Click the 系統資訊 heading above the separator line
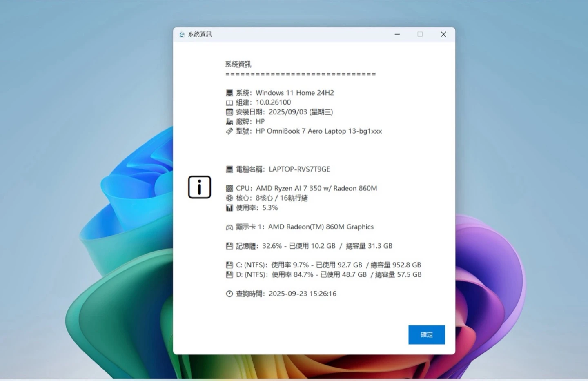Image resolution: width=588 pixels, height=381 pixels. pos(238,64)
